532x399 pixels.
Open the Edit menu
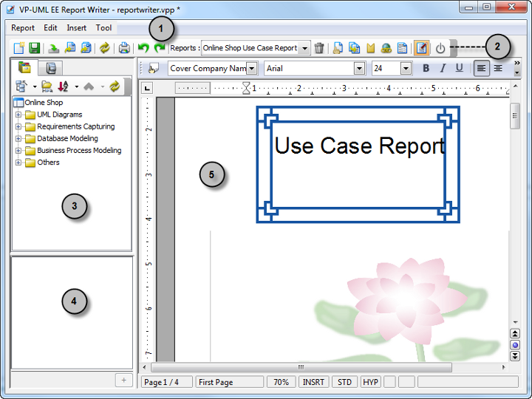pos(50,28)
